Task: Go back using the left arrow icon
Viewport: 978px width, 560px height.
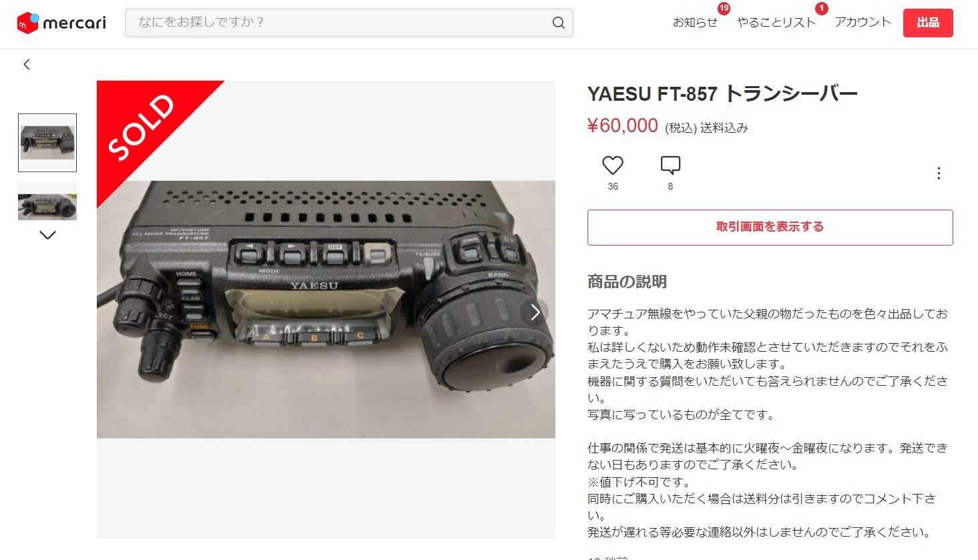Action: [x=27, y=64]
